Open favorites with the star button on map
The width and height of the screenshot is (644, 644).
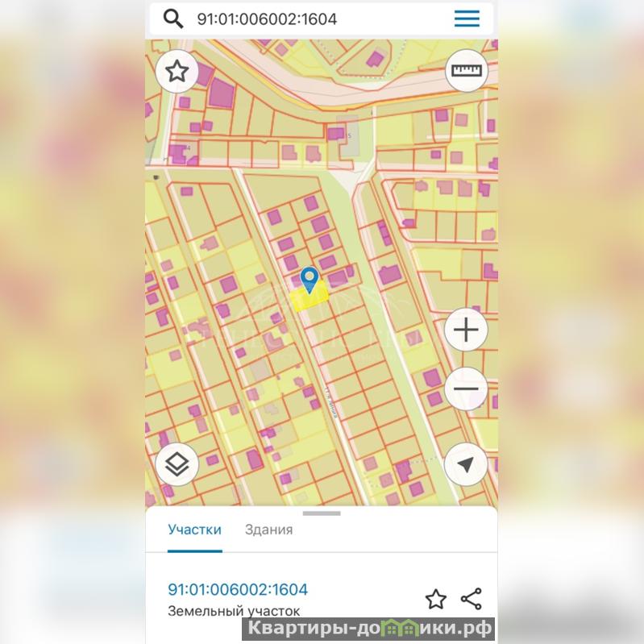pyautogui.click(x=177, y=71)
